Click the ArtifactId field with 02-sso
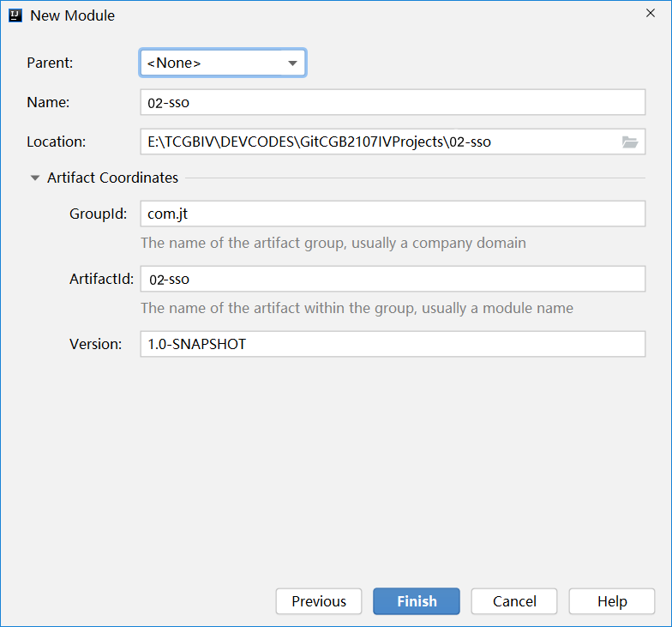This screenshot has width=672, height=627. 393,279
